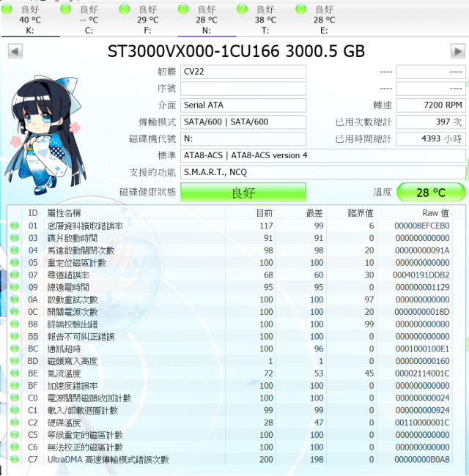The image size is (469, 476).
Task: Click the 臨界值 column header
Action: [352, 213]
